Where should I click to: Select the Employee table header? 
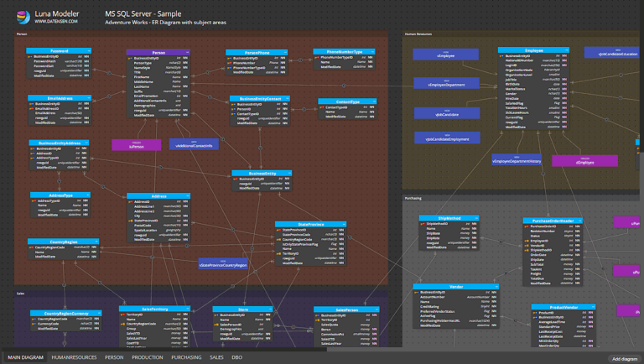tap(533, 51)
